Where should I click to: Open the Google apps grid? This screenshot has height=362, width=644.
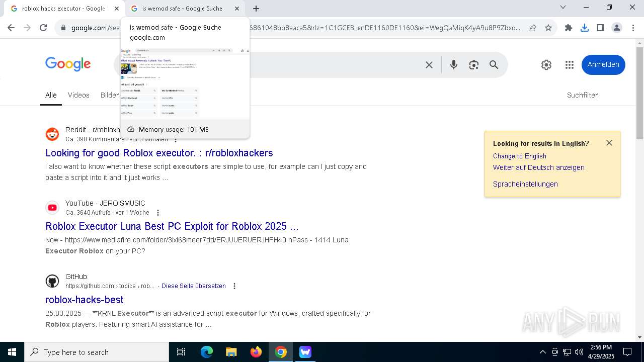570,65
